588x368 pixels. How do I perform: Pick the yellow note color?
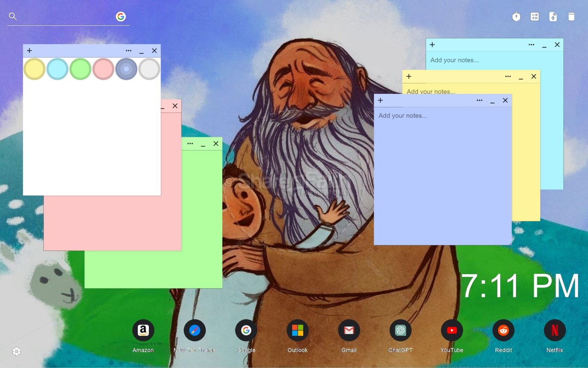pos(34,69)
